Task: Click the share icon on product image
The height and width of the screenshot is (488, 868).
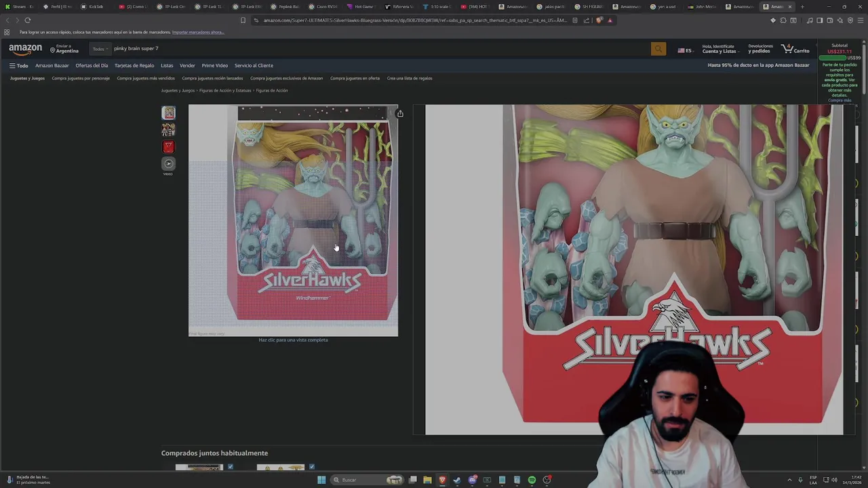Action: click(x=400, y=114)
